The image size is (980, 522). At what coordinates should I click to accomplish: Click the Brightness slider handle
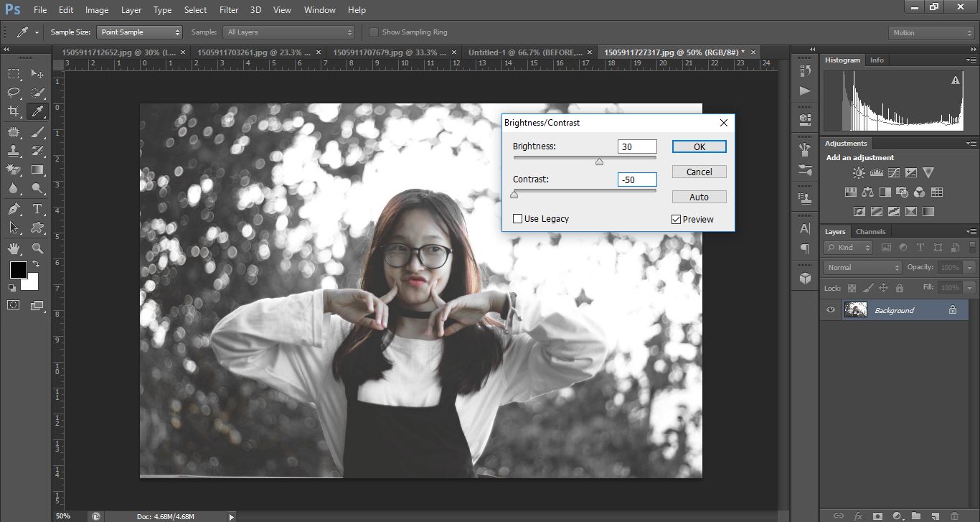(x=599, y=162)
